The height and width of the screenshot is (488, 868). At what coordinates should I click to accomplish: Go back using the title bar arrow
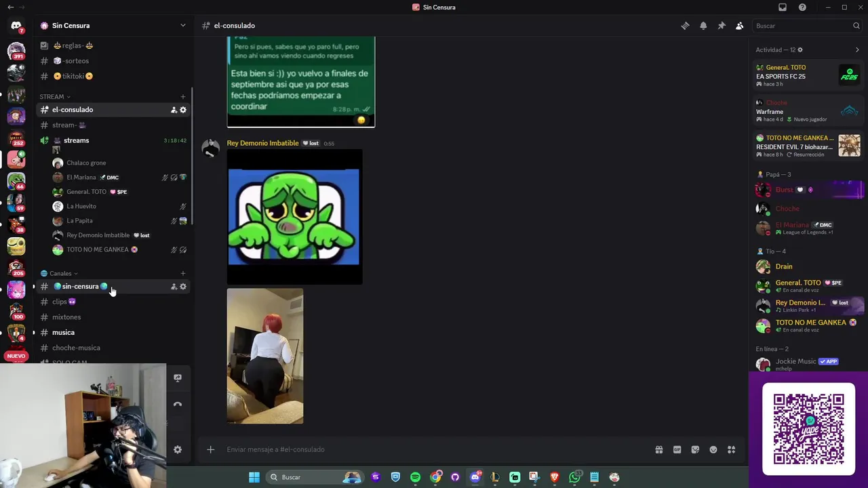pyautogui.click(x=10, y=7)
